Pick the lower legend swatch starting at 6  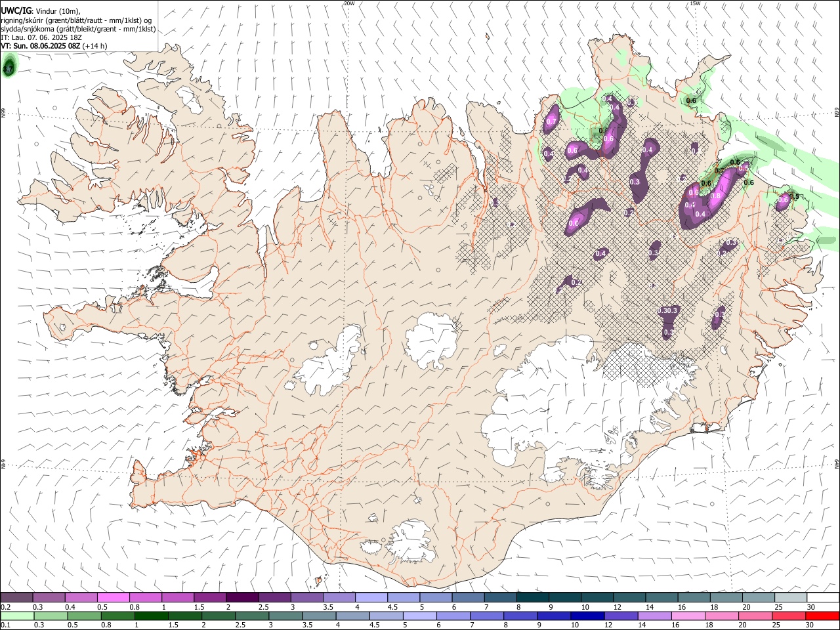(x=453, y=616)
